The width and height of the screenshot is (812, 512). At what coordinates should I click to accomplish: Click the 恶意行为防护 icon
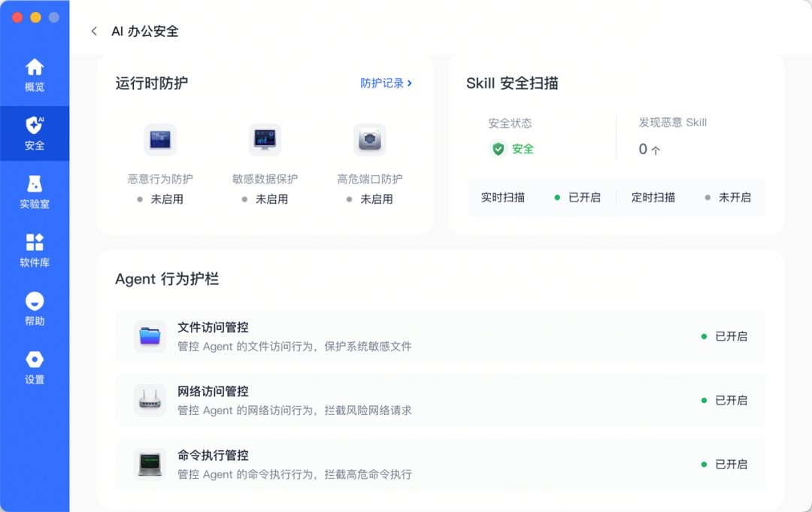pos(160,140)
